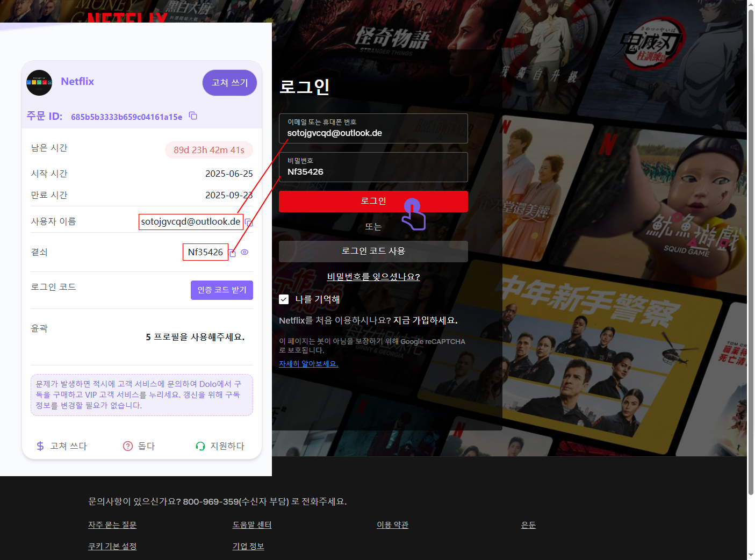Focus the email or phone input field

pos(373,128)
